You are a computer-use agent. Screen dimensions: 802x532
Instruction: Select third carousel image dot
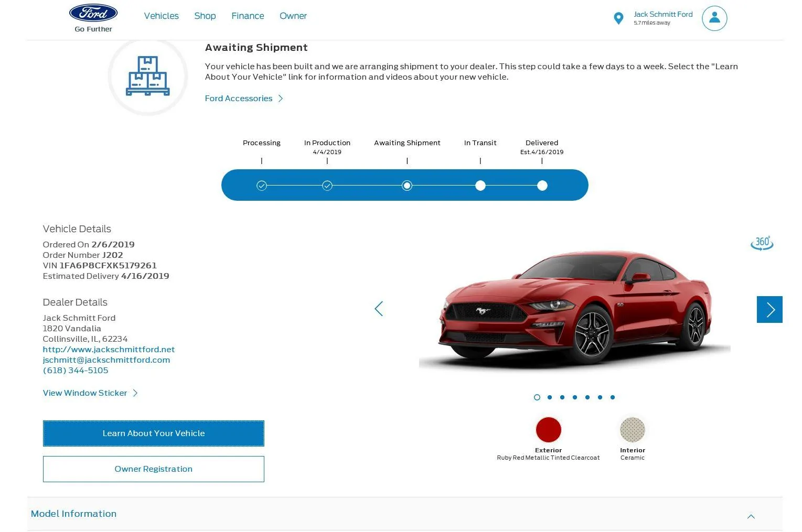pos(562,397)
